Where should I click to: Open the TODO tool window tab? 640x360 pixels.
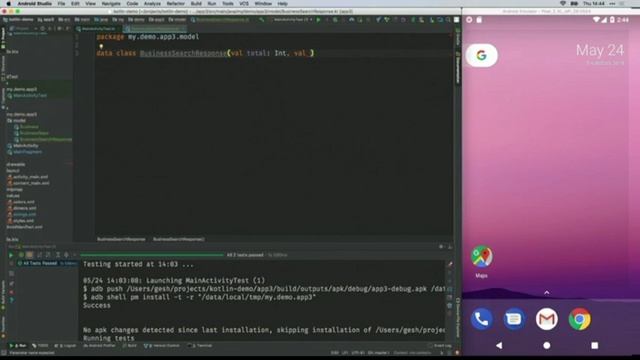coord(40,346)
